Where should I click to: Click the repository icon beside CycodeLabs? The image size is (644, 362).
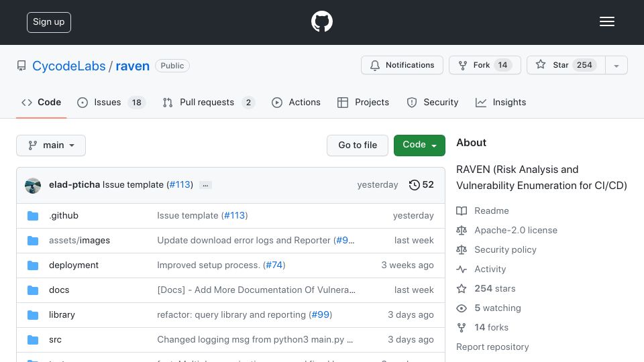pyautogui.click(x=21, y=66)
